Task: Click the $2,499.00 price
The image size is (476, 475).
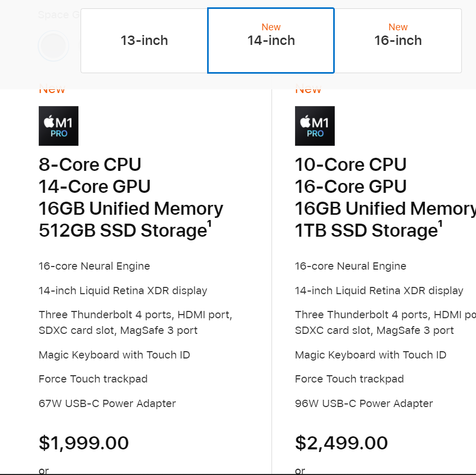Action: coord(341,443)
